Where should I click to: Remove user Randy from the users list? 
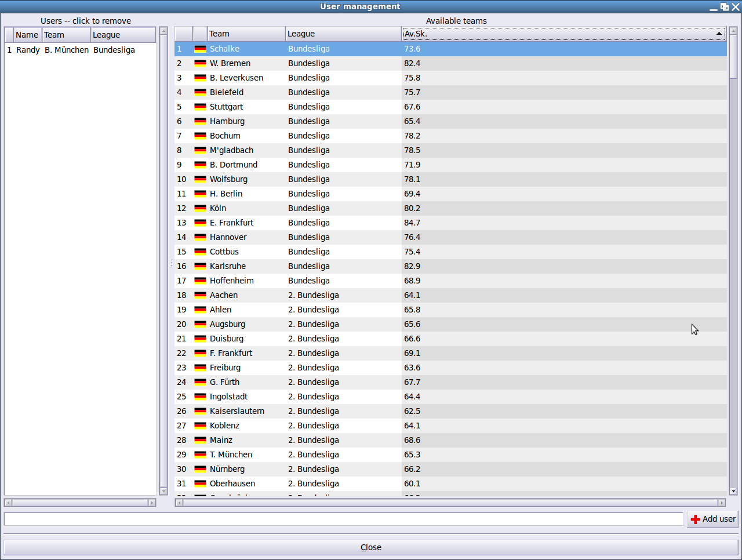[80, 50]
